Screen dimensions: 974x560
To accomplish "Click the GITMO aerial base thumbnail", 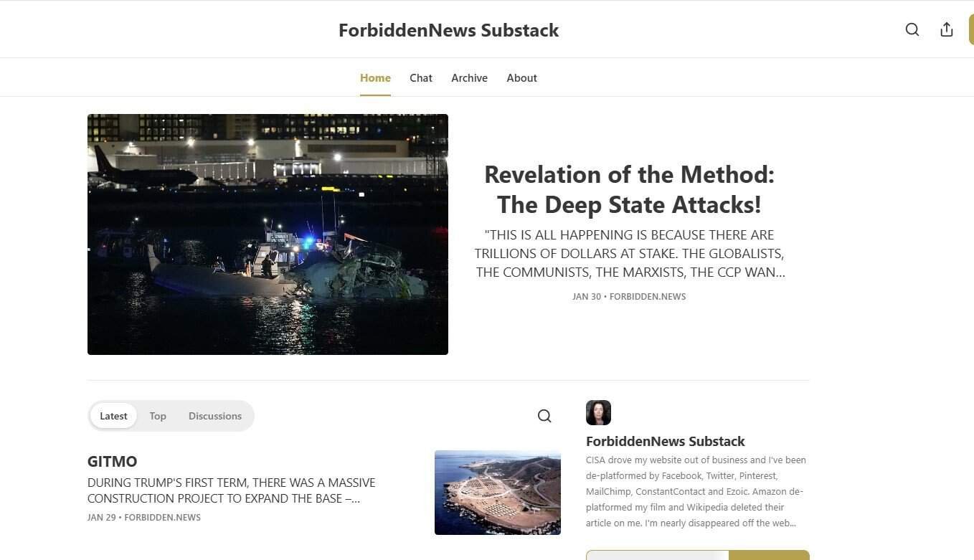I will 497,493.
